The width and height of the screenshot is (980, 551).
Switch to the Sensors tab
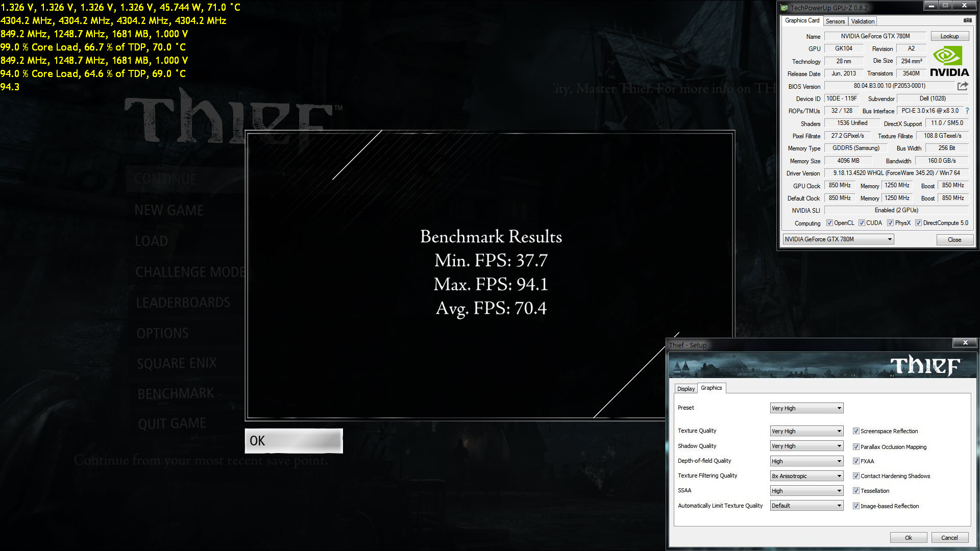point(835,21)
